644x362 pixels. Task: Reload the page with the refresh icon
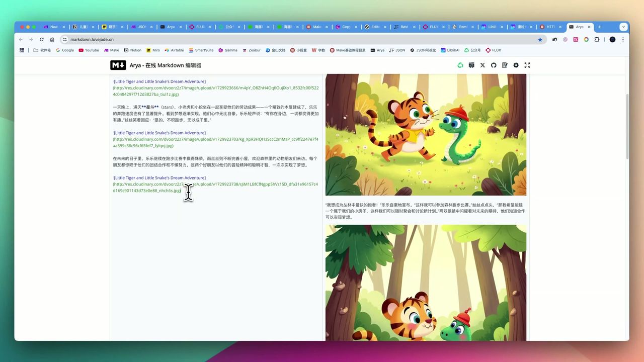pos(41,39)
